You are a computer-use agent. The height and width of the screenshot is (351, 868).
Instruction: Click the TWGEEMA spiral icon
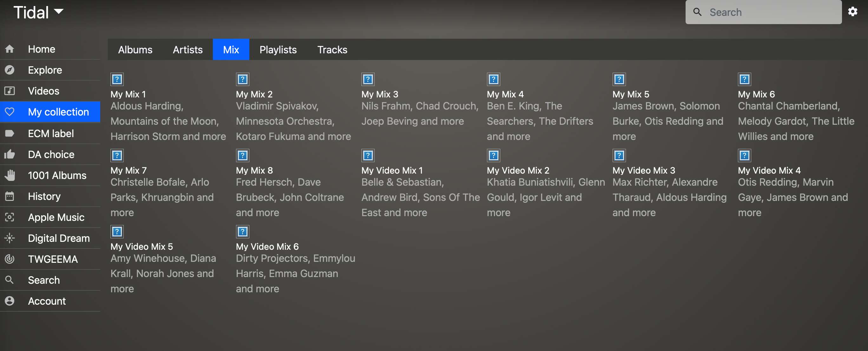pyautogui.click(x=10, y=259)
